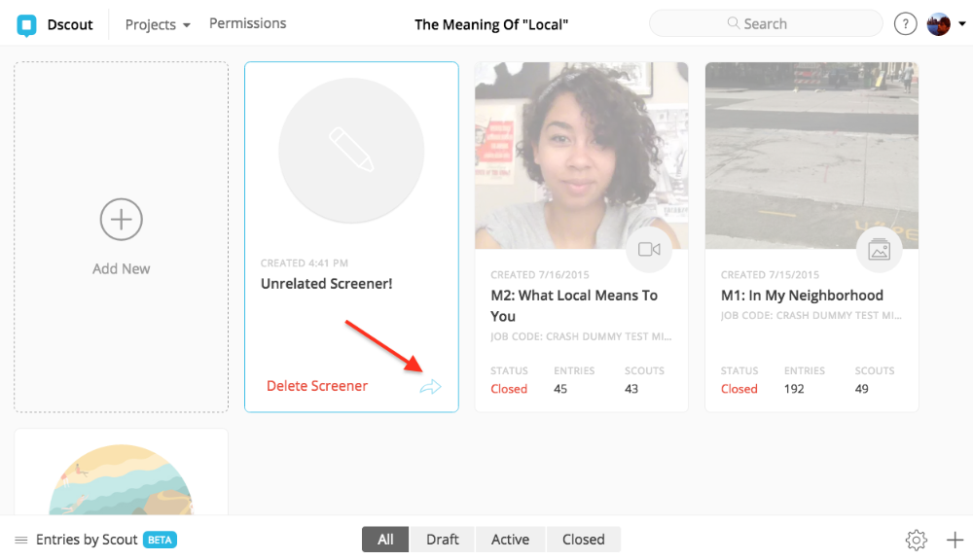Click scouts count 49
The width and height of the screenshot is (973, 560).
(x=861, y=389)
